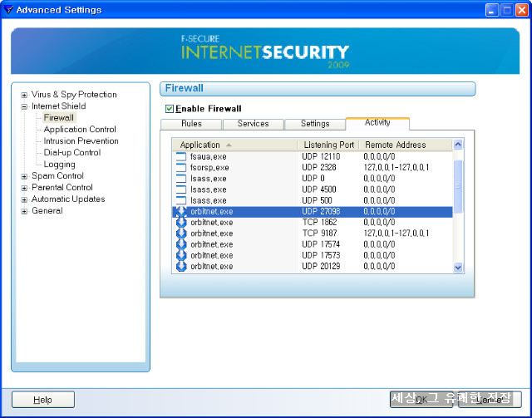Click the 'UDP 27098' port cell
The image size is (532, 418).
(321, 211)
